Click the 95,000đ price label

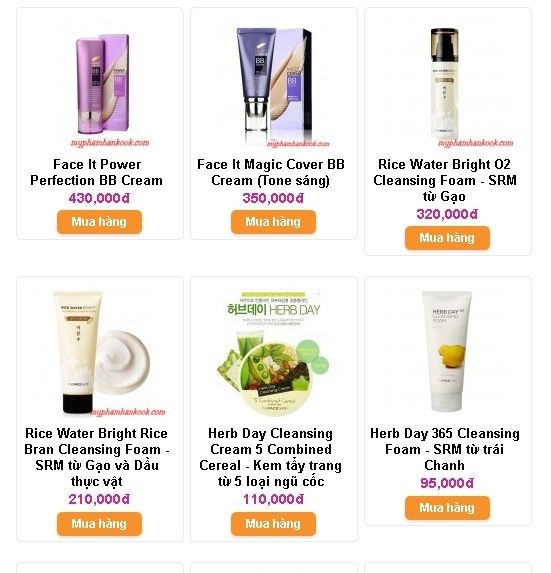click(x=447, y=483)
